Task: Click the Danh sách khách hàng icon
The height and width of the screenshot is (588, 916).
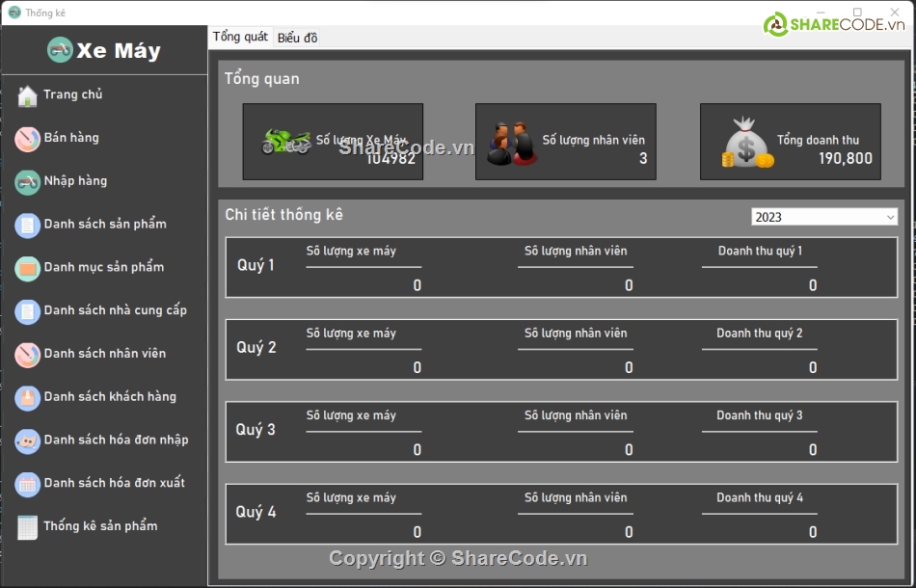Action: 27,397
